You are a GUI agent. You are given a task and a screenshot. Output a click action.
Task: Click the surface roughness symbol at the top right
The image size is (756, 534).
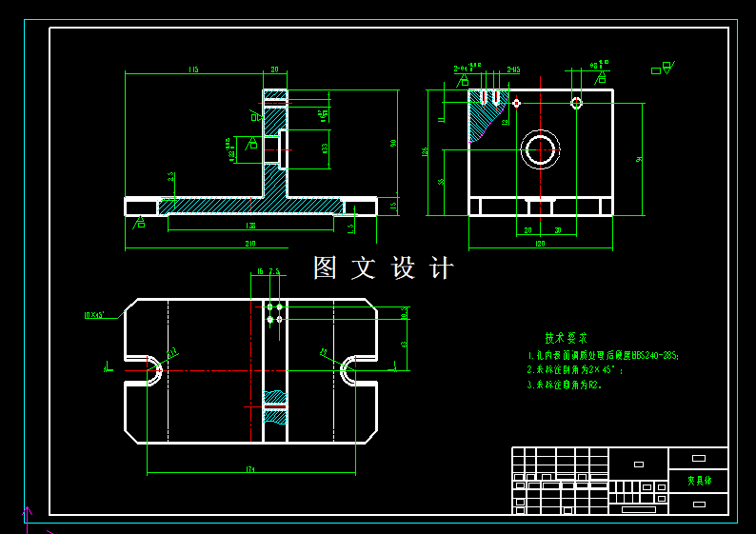[x=664, y=68]
